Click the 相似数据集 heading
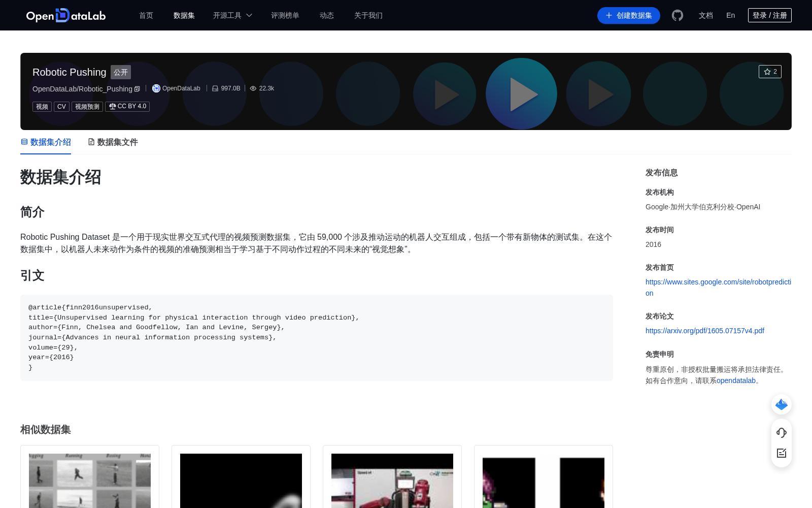 click(46, 430)
